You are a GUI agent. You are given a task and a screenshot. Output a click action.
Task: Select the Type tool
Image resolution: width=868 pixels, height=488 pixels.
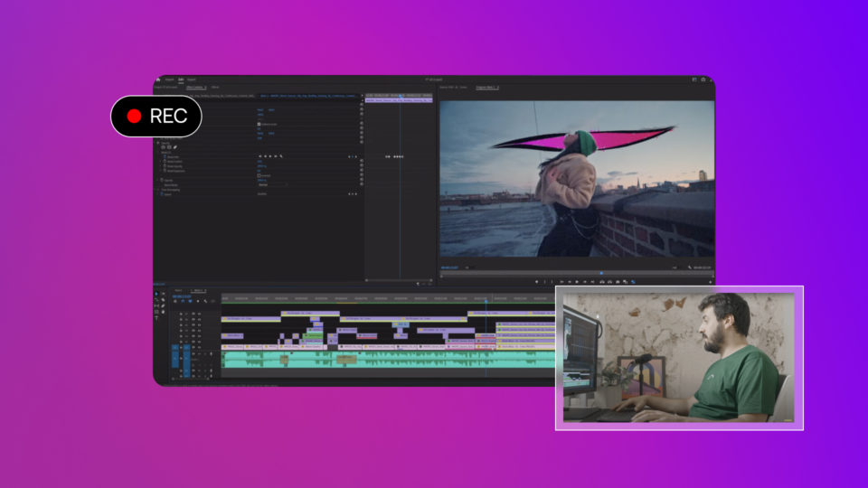tap(156, 317)
